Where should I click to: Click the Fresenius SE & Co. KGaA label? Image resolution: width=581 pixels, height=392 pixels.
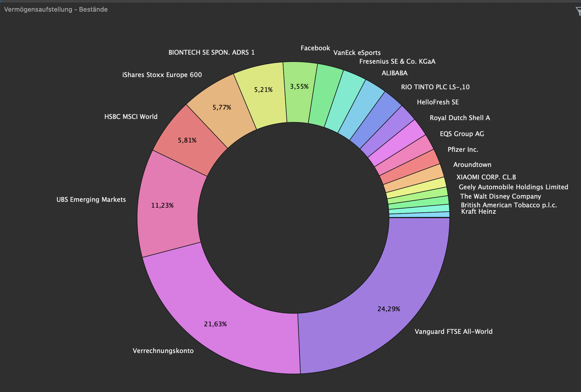click(397, 61)
